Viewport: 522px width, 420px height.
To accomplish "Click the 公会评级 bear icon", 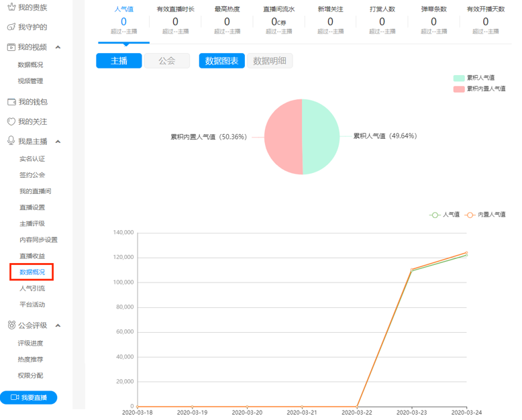I will (11, 325).
